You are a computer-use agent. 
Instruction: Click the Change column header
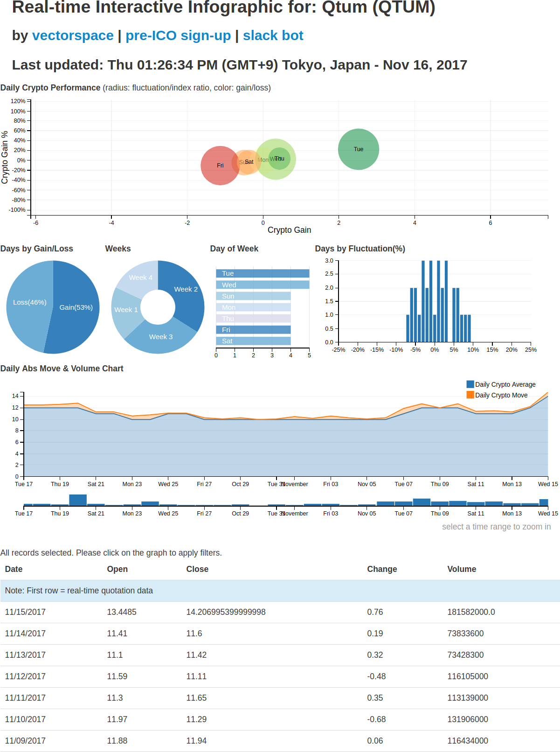[x=382, y=569]
